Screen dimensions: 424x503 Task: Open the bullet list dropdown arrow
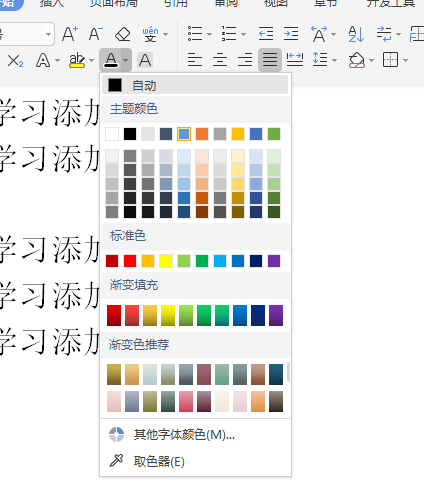point(209,34)
